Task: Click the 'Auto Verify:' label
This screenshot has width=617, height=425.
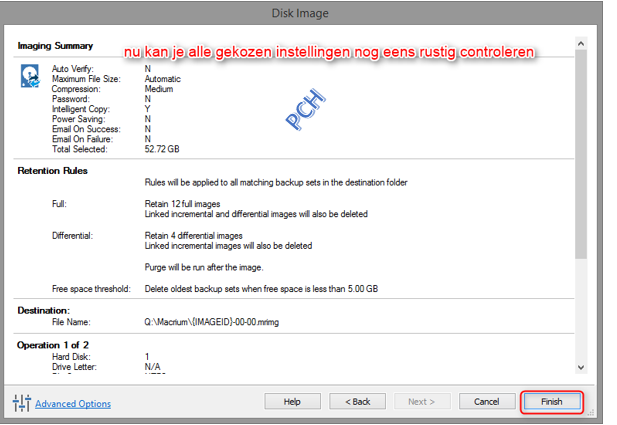Action: (x=73, y=69)
